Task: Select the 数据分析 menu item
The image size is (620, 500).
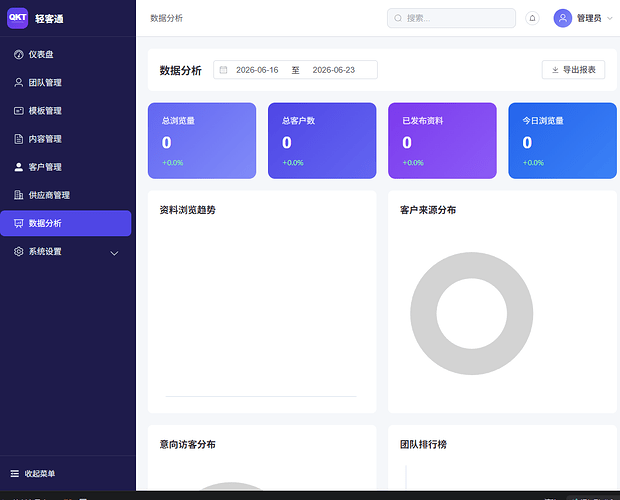Action: tap(66, 223)
